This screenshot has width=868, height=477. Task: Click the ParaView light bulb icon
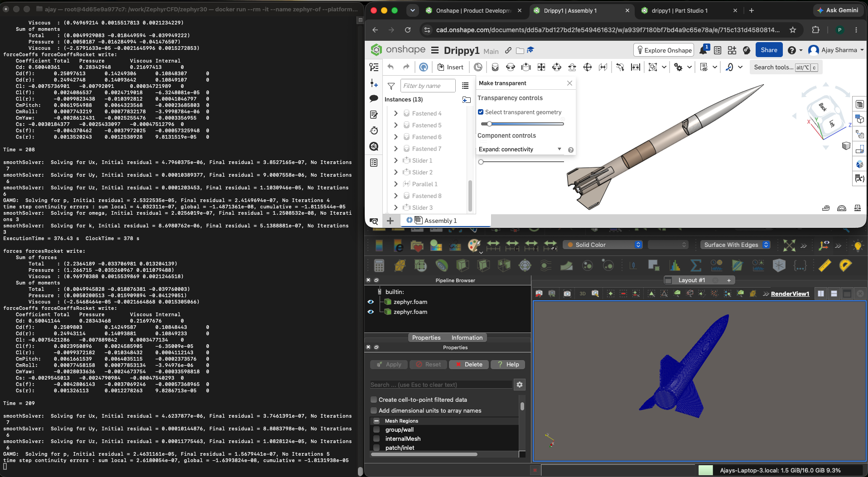[x=858, y=245]
